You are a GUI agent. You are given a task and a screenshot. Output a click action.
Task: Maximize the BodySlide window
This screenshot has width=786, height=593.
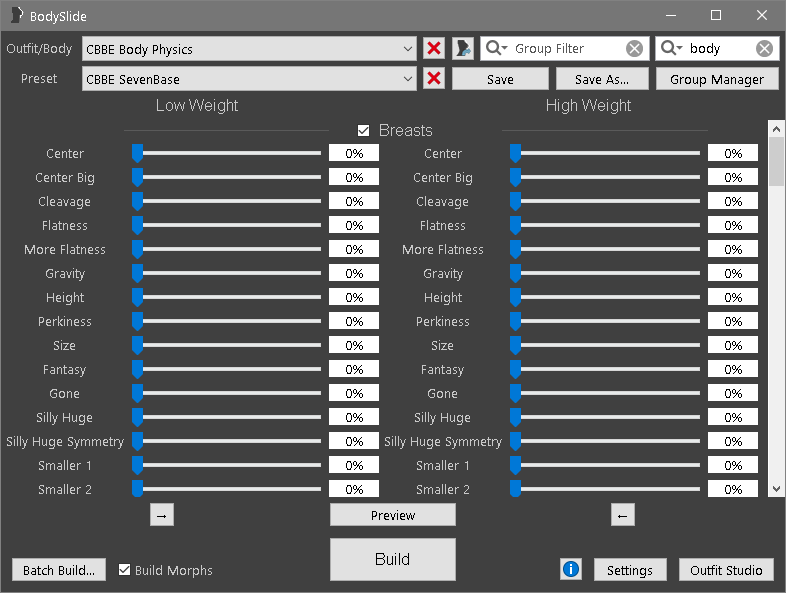pyautogui.click(x=716, y=16)
